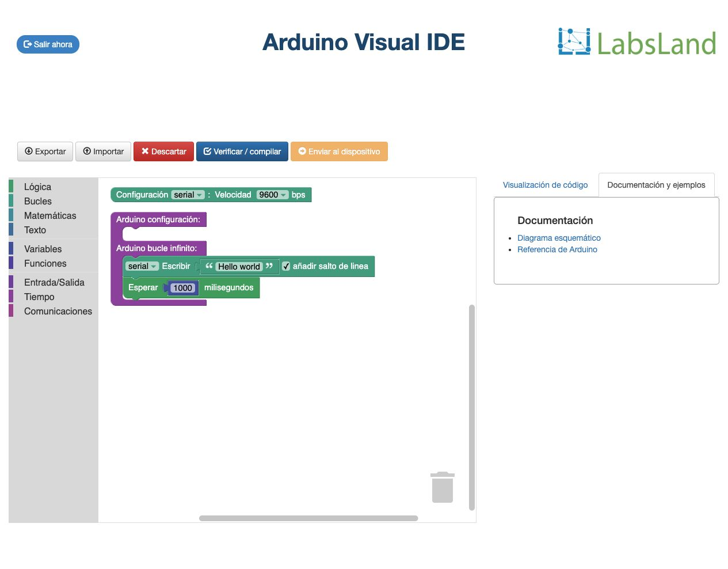Open the Comunicaciones block category

54,311
